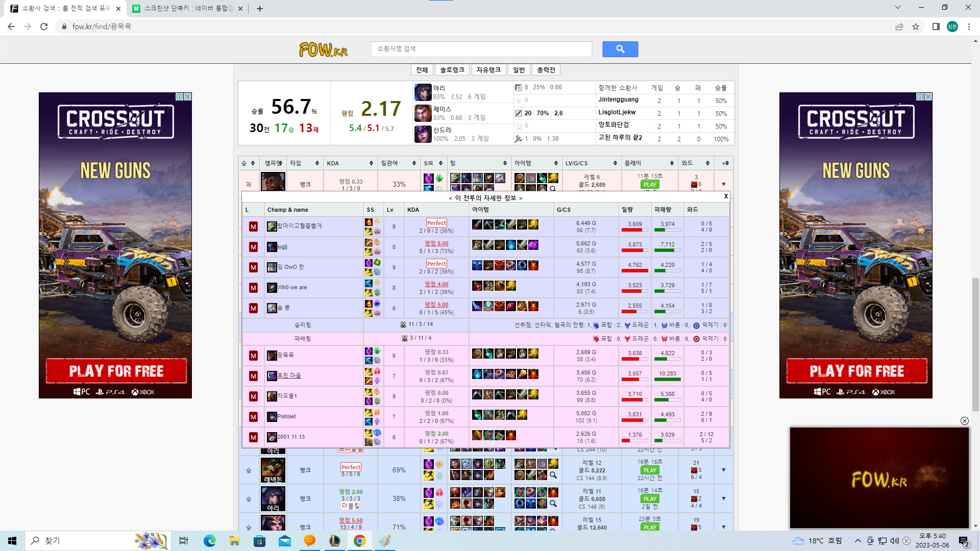Screen dimensions: 980x551
Task: Sort match list by LV/G/CS column
Action: point(591,163)
